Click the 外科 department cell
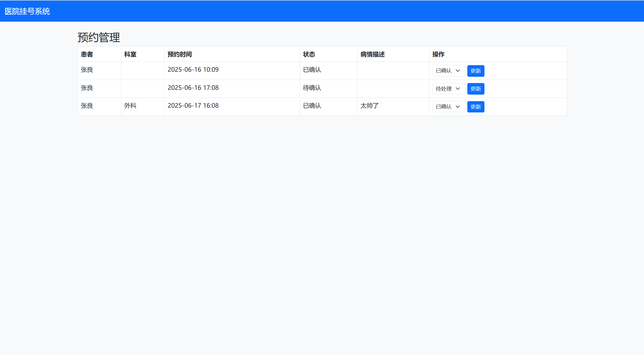644x355 pixels. coord(130,106)
